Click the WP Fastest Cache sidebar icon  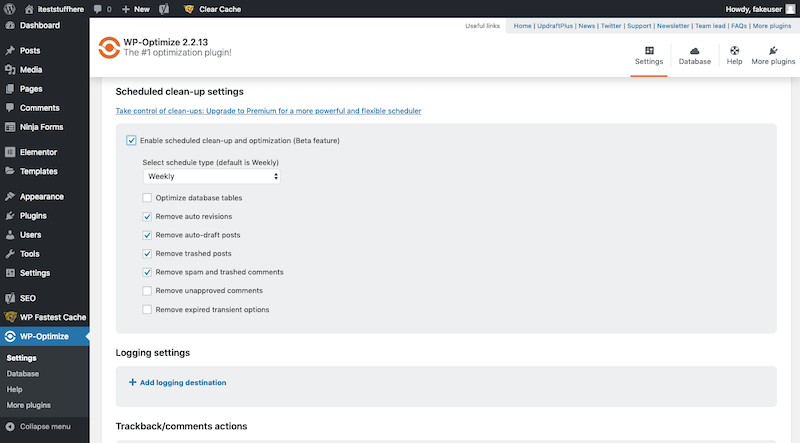point(10,317)
